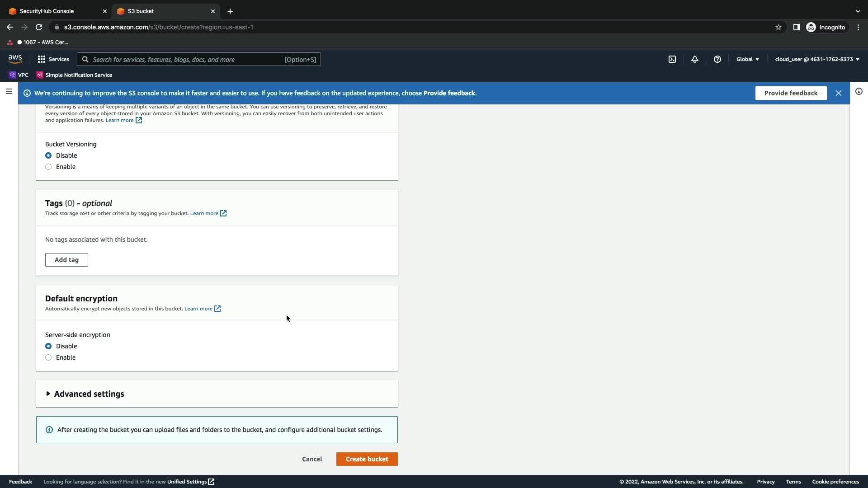868x488 pixels.
Task: Open the VPC shortcut in favorites bar
Action: [x=19, y=75]
